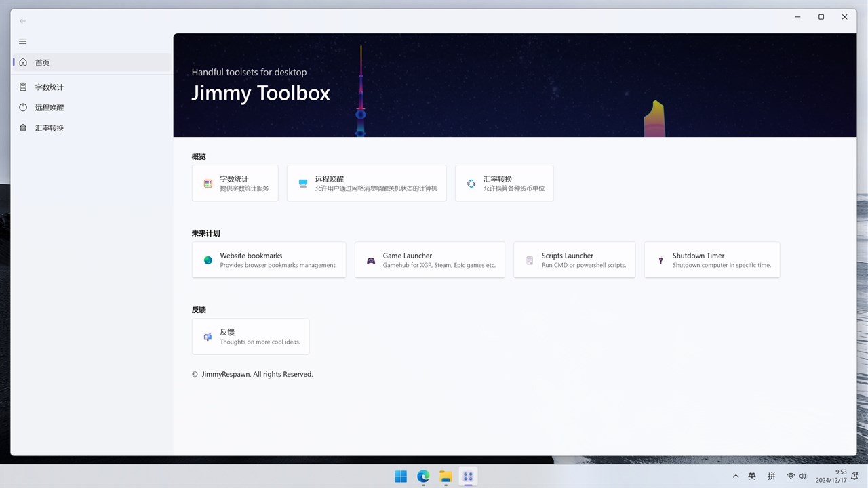This screenshot has height=488, width=868.
Task: Click 'Run CMD or powershell scripts.' description
Action: tap(584, 265)
